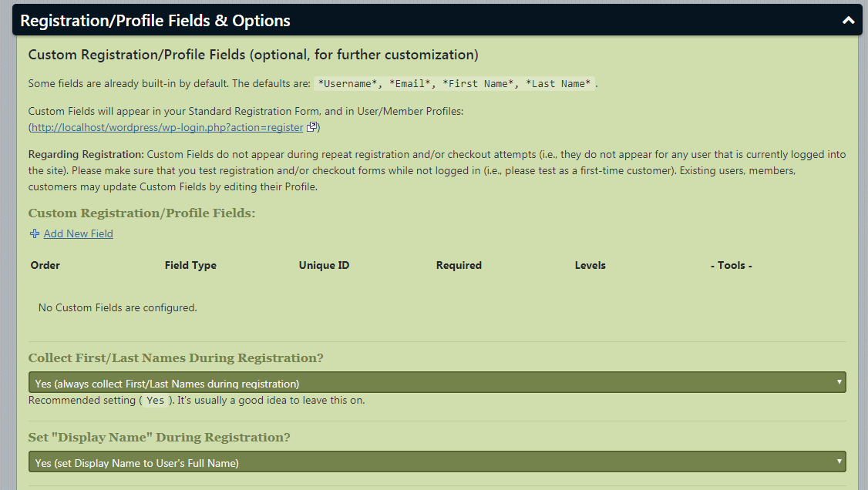
Task: Click the Field Type column header
Action: 190,265
